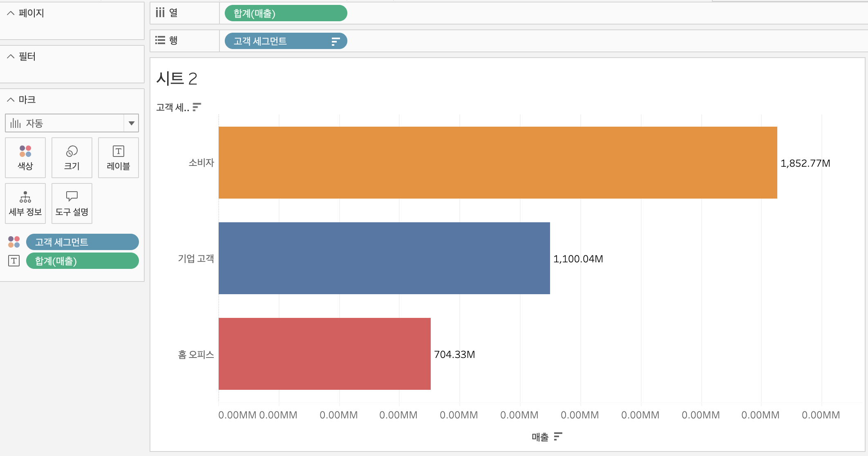The image size is (868, 456).
Task: Open the 자동 mark type dropdown
Action: (x=131, y=123)
